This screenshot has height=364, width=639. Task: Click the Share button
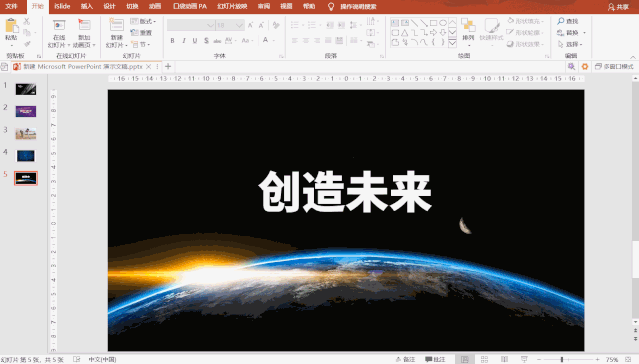click(618, 7)
